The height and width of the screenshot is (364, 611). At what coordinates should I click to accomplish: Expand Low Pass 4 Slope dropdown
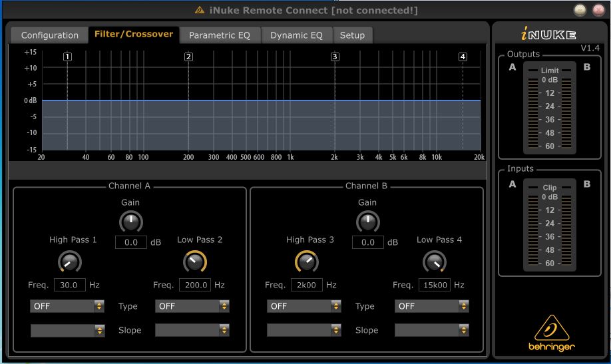(x=431, y=330)
